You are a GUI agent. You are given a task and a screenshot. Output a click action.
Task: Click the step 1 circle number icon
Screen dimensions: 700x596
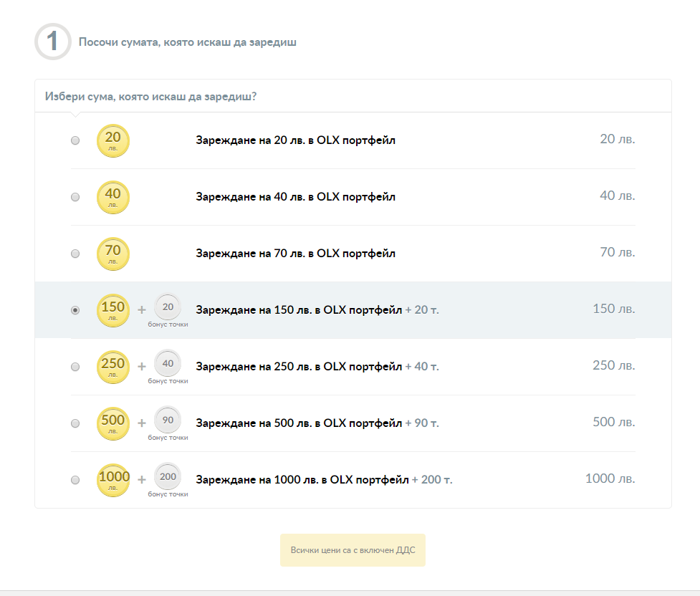pyautogui.click(x=53, y=42)
